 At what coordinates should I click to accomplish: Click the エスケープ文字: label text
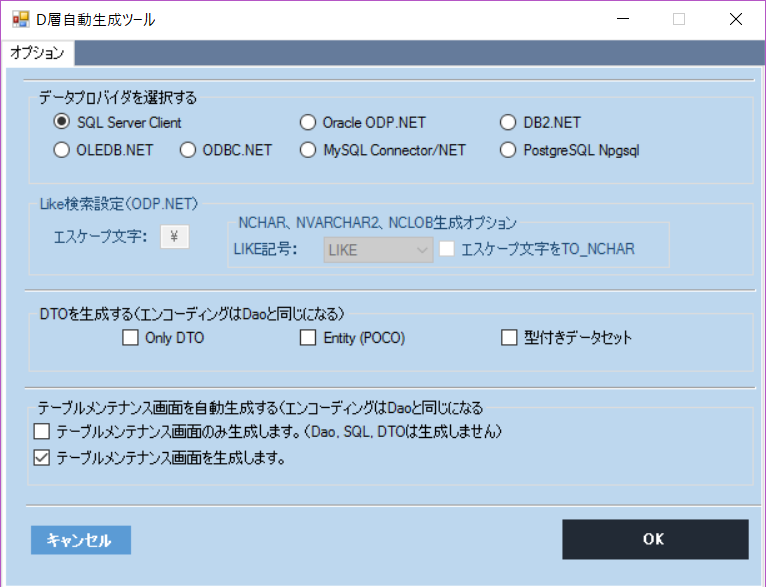click(100, 237)
